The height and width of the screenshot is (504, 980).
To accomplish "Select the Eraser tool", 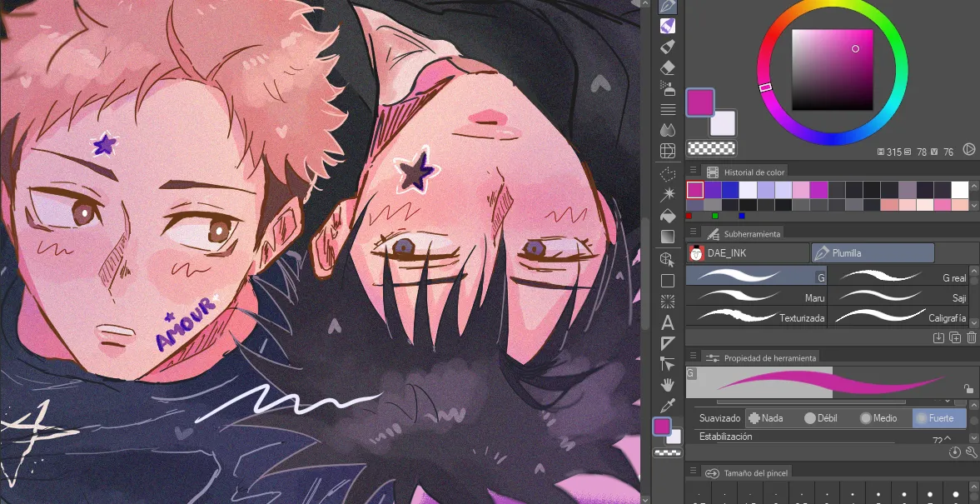I will (x=668, y=67).
